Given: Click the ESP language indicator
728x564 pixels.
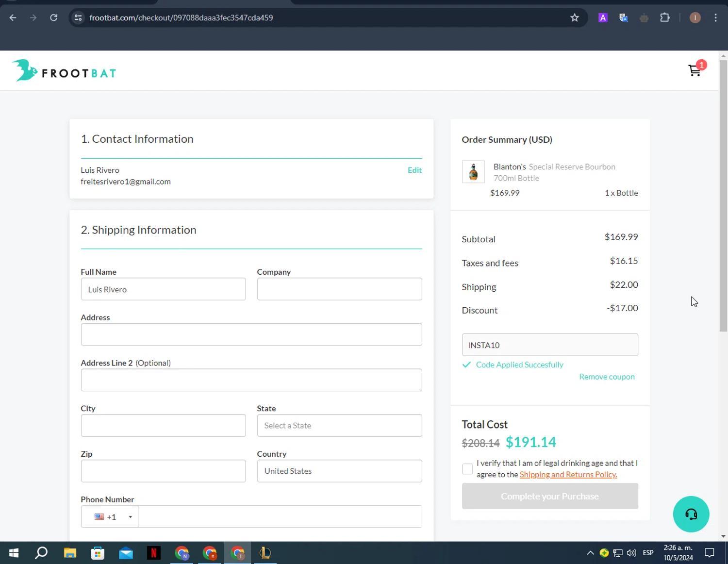Looking at the screenshot, I should 648,553.
